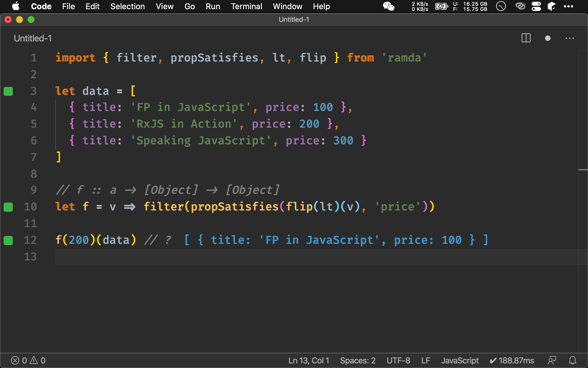Open the Edit menu
The height and width of the screenshot is (368, 588).
click(x=92, y=6)
